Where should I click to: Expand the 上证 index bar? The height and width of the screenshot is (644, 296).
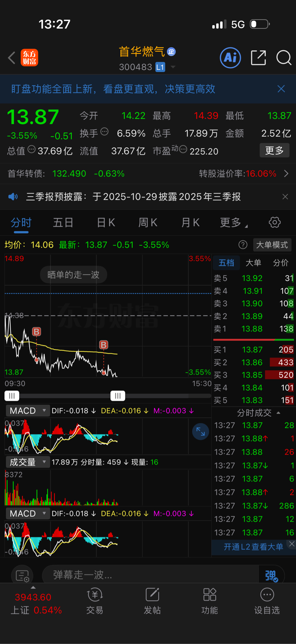pos(33,587)
